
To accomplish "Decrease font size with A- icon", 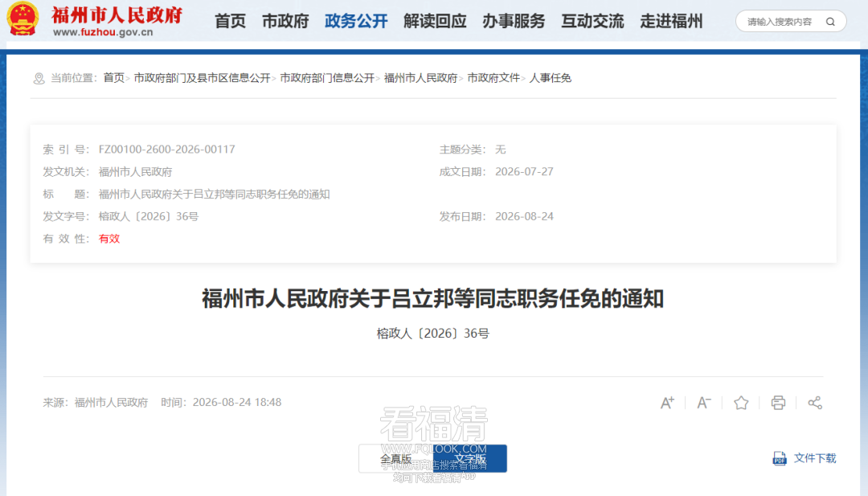I will pyautogui.click(x=703, y=403).
